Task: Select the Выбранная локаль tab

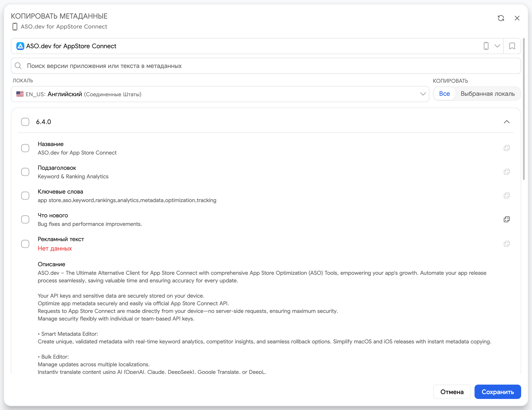Action: 488,94
